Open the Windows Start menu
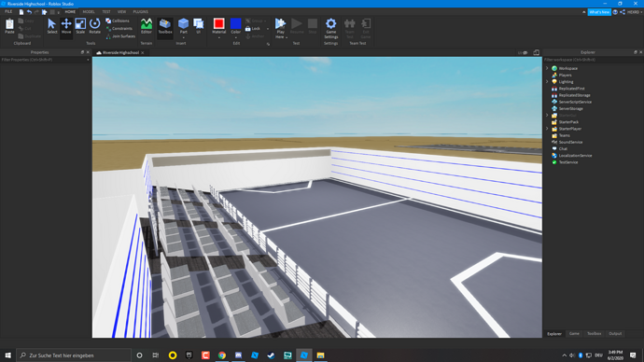 click(x=7, y=355)
